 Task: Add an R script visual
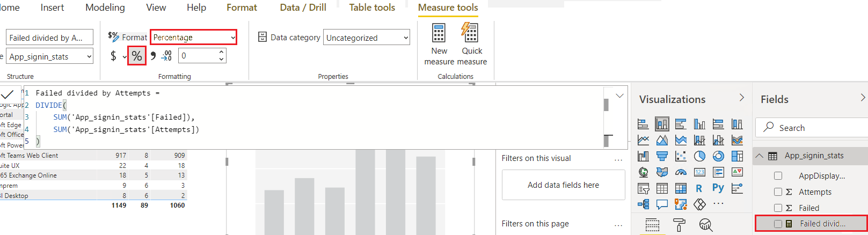click(699, 188)
